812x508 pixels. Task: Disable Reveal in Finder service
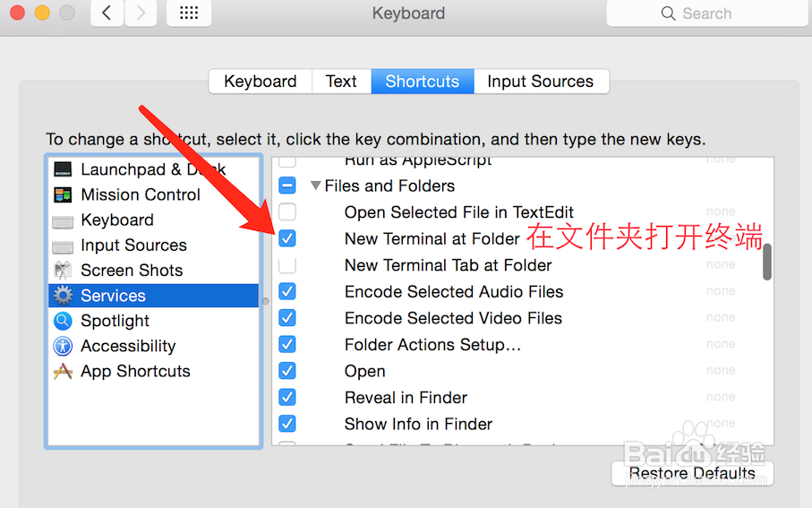coord(287,397)
